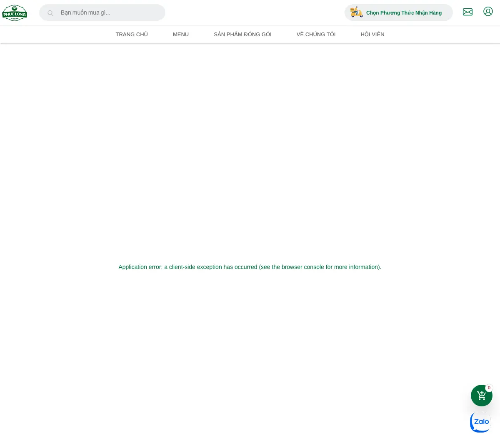Focus the 'Bạn muốn mua gì...' search field
500x448 pixels.
[102, 12]
